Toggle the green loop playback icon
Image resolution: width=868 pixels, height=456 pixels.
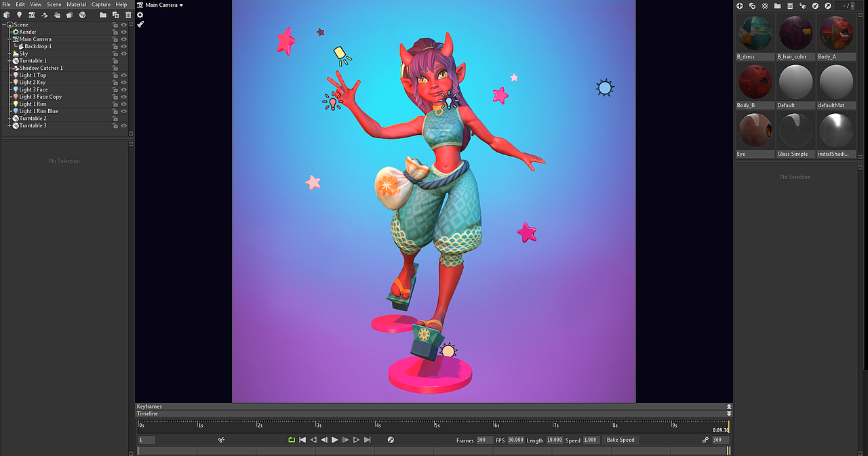point(292,440)
